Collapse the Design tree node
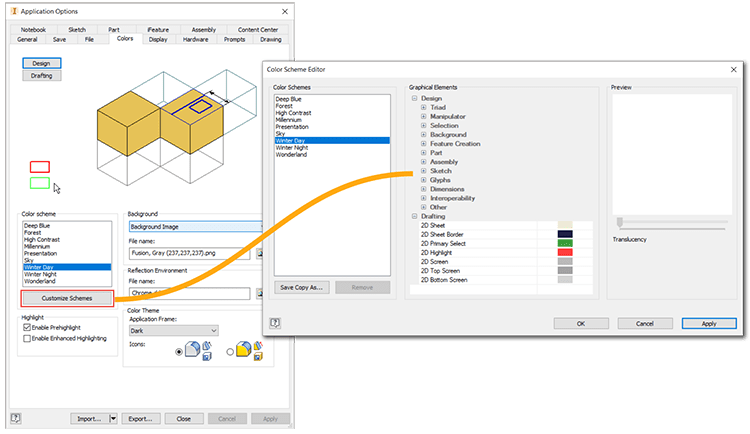Viewport: 750px width, 434px height. 415,98
